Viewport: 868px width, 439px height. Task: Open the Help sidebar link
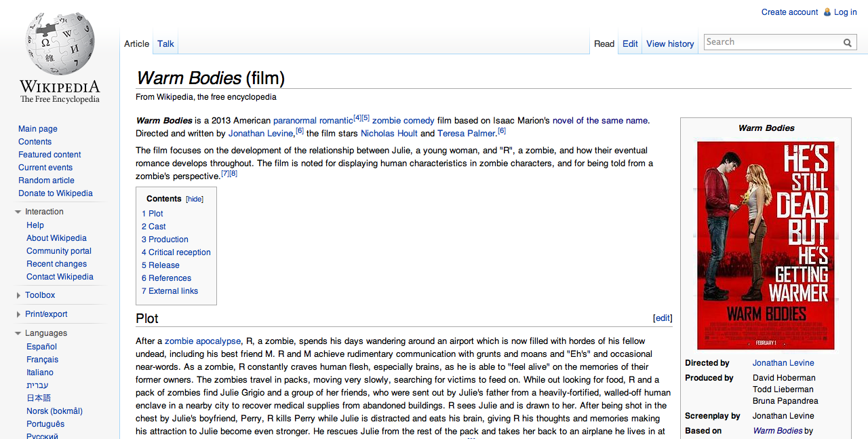point(35,225)
